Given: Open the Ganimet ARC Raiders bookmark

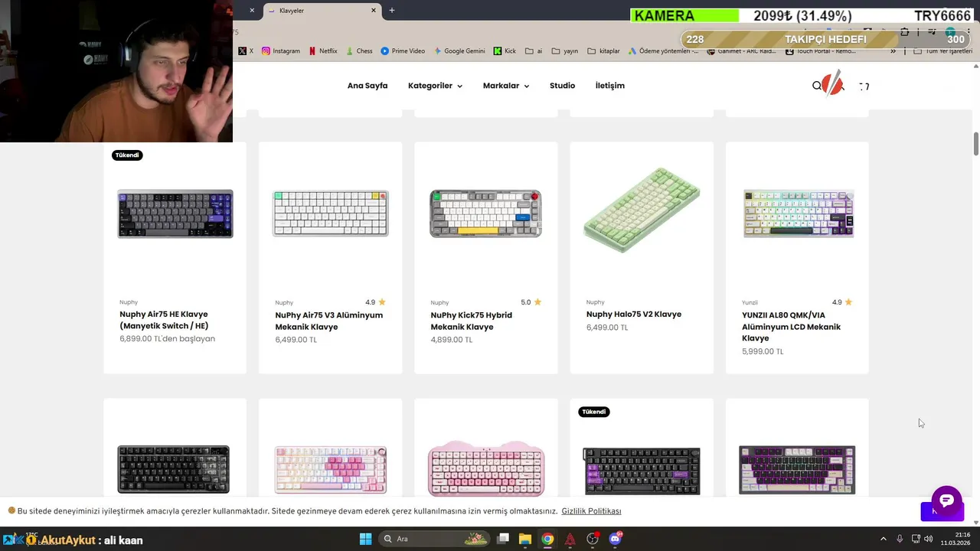Looking at the screenshot, I should pyautogui.click(x=743, y=51).
